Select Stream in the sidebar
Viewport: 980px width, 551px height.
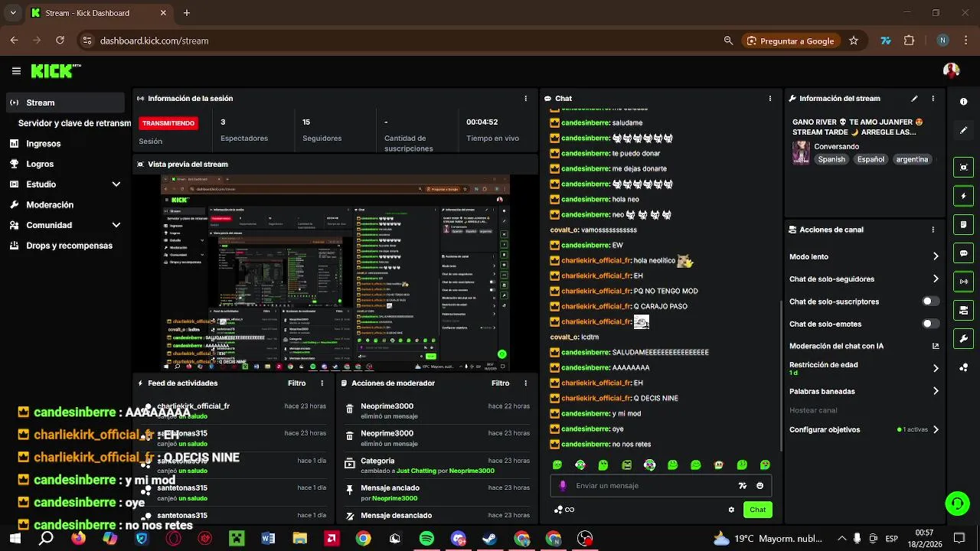pos(64,103)
